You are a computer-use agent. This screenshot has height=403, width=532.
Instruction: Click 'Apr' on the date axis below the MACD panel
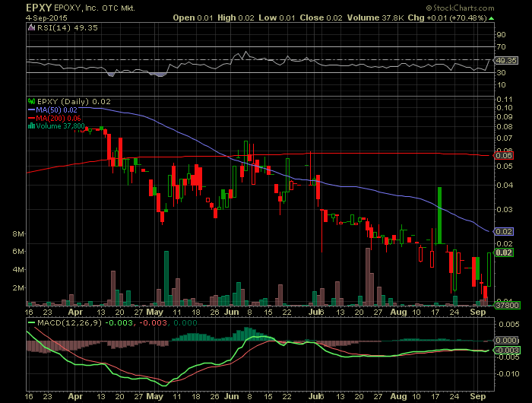[75, 397]
